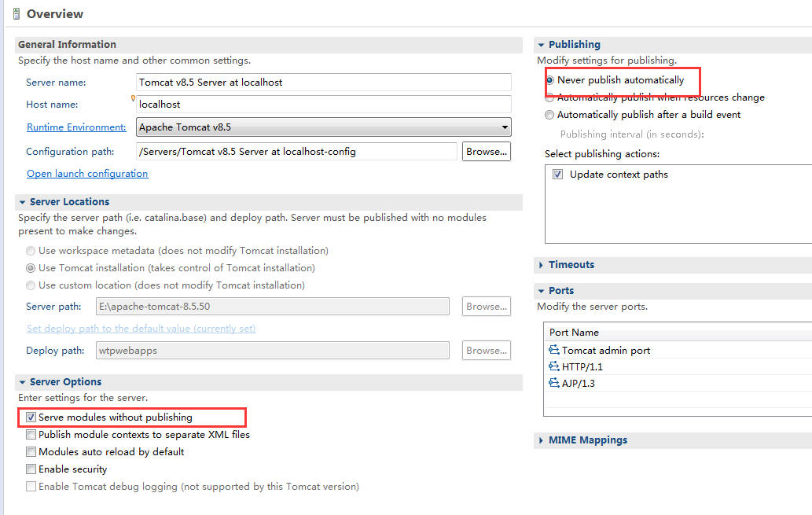Enable Modules auto reload by default
The height and width of the screenshot is (515, 812).
coord(31,452)
